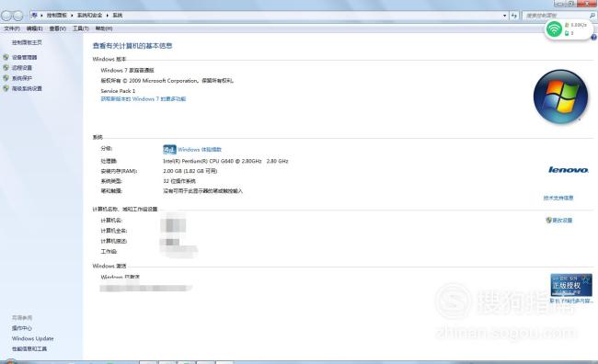
Task: Click the 获取新版本的 Windows 7 的更多功能 link
Action: (x=143, y=98)
